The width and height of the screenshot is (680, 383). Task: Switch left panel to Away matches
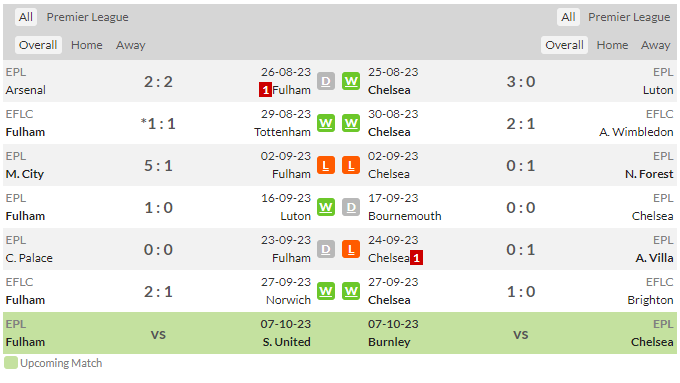pyautogui.click(x=131, y=45)
